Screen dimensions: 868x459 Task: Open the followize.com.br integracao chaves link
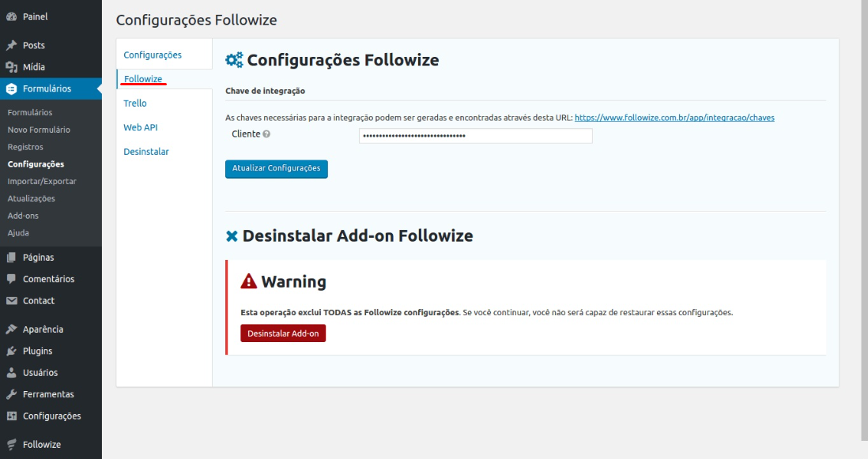[674, 118]
